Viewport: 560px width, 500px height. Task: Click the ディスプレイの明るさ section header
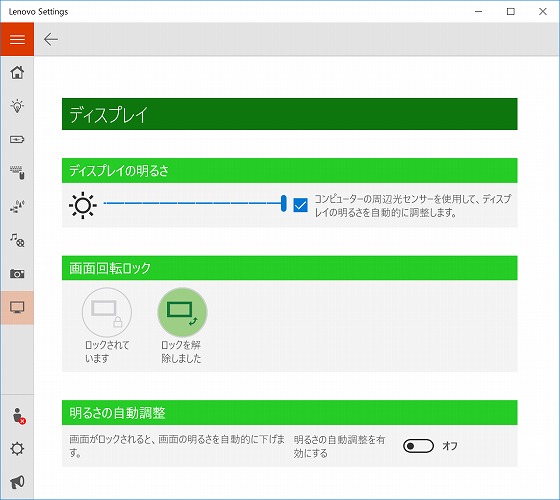[290, 170]
